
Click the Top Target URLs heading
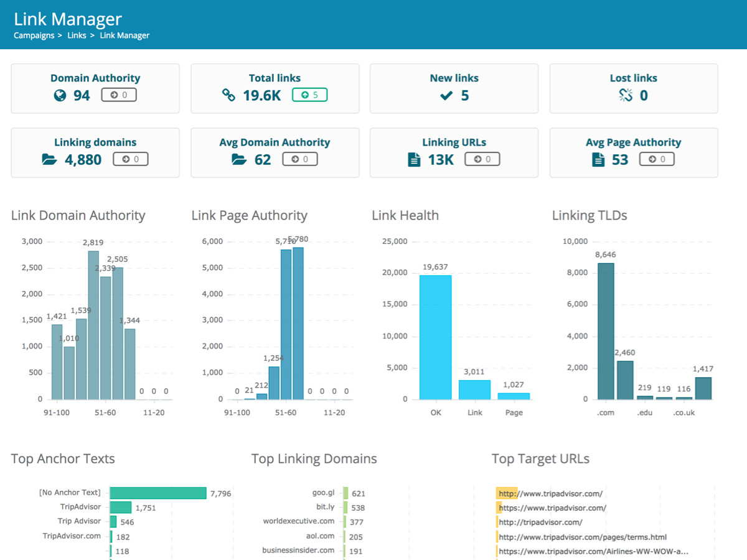point(540,459)
